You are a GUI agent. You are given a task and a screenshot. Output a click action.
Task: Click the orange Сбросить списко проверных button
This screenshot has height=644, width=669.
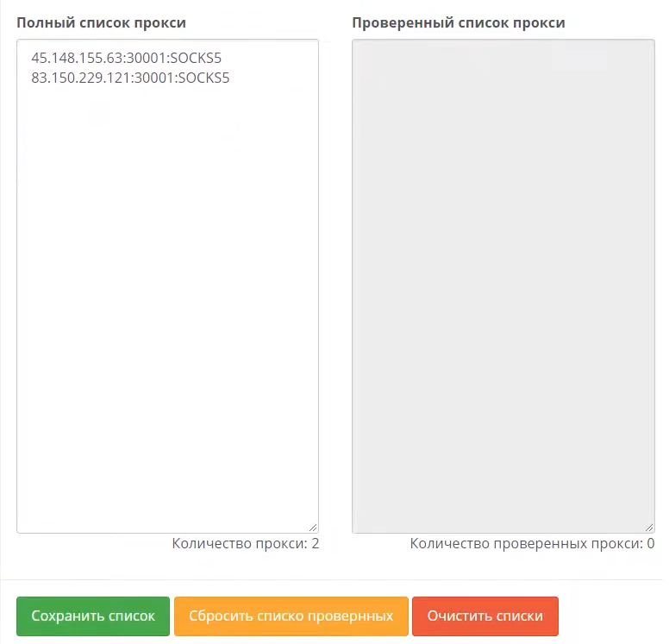pos(291,616)
